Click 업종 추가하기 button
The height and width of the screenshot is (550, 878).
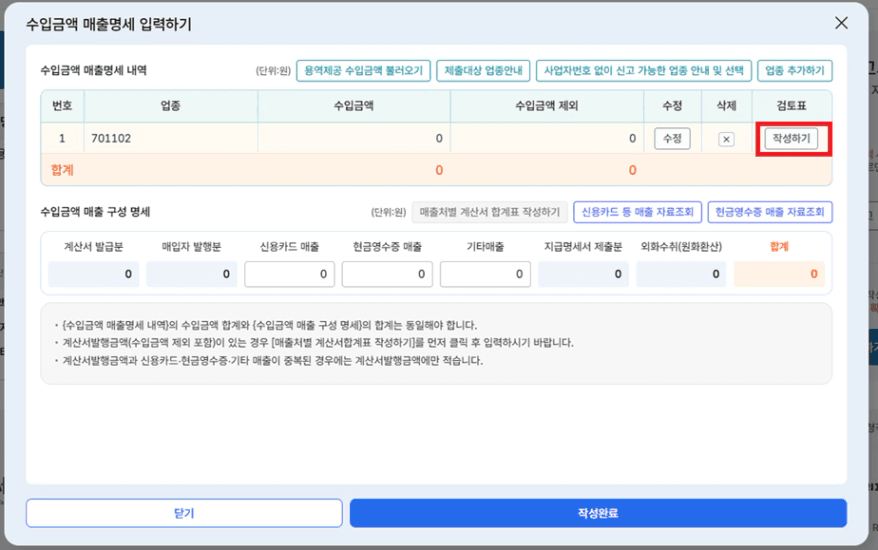(794, 71)
